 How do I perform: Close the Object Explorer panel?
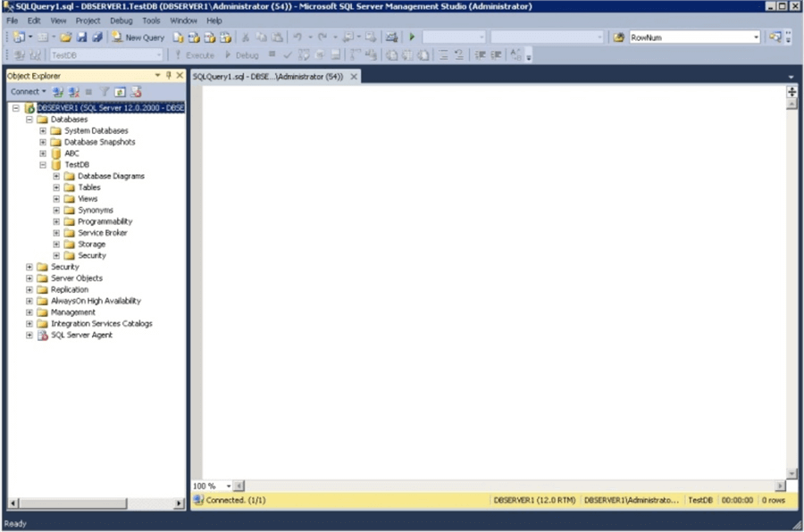pos(180,75)
